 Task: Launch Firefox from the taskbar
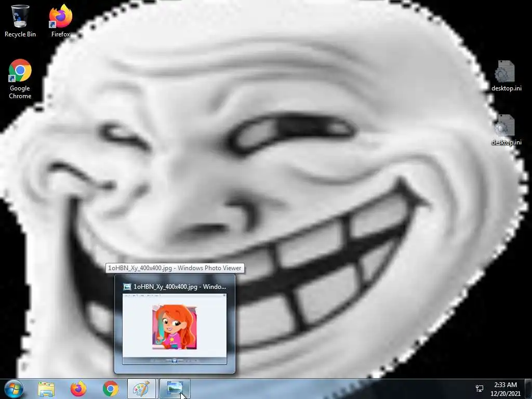(78, 389)
